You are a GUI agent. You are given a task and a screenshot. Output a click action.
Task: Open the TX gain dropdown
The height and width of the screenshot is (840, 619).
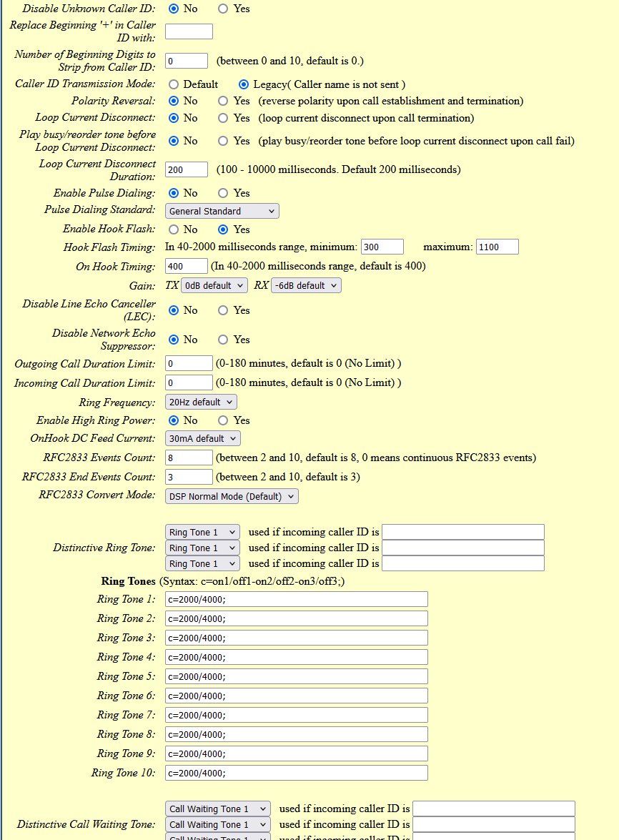coord(214,285)
